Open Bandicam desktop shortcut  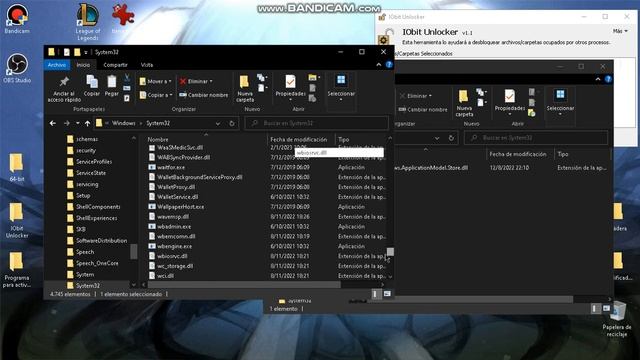(17, 19)
